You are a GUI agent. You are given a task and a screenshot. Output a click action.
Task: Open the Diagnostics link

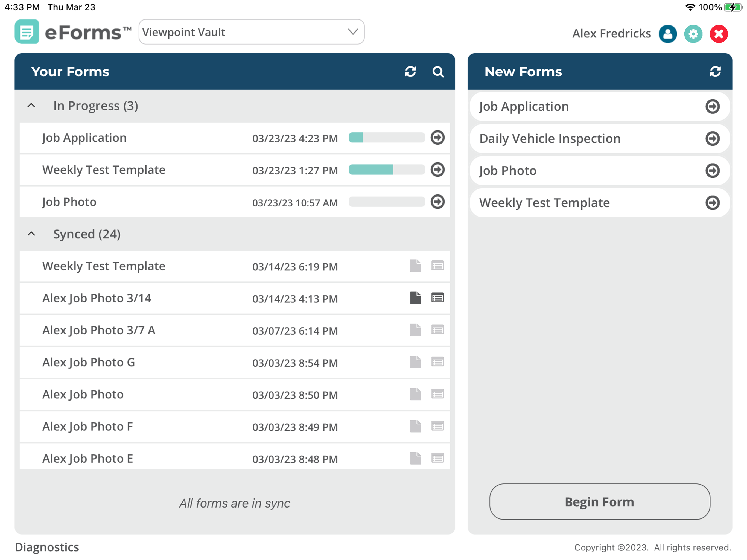click(47, 547)
